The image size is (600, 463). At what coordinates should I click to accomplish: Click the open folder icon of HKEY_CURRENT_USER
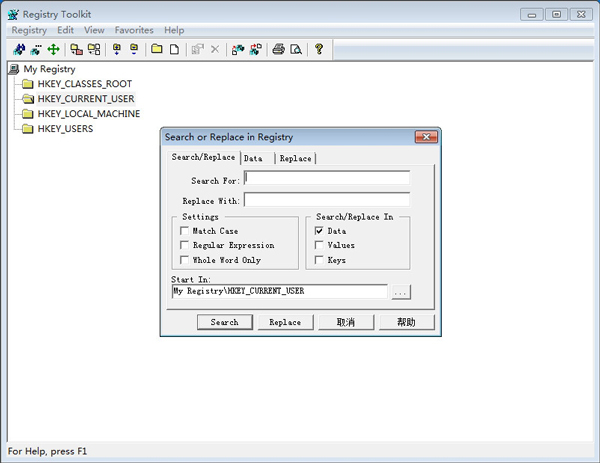[28, 99]
